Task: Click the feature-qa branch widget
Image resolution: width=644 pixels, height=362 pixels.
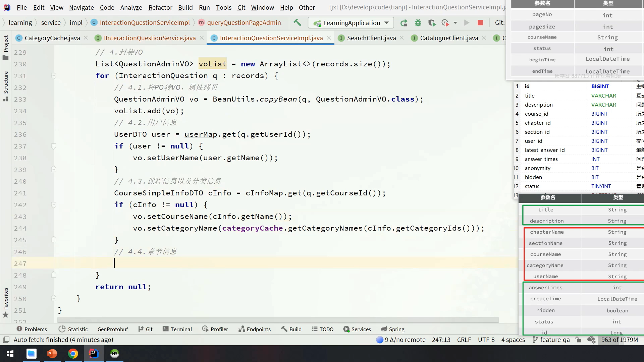Action: (x=551, y=340)
